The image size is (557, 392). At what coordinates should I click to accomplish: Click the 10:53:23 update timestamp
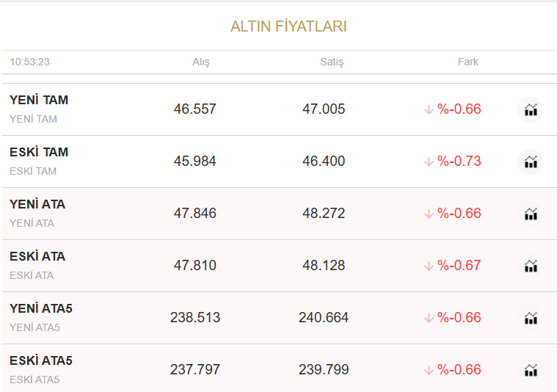tap(30, 62)
